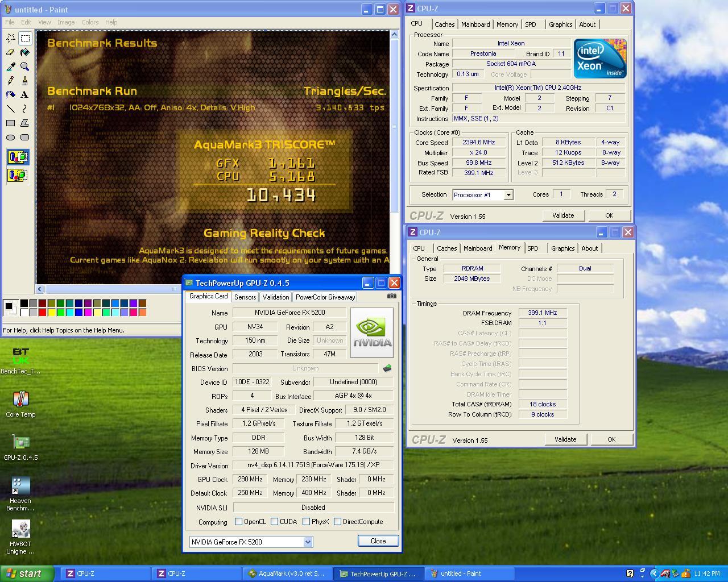Open the Colors menu in Paint

pyautogui.click(x=90, y=22)
